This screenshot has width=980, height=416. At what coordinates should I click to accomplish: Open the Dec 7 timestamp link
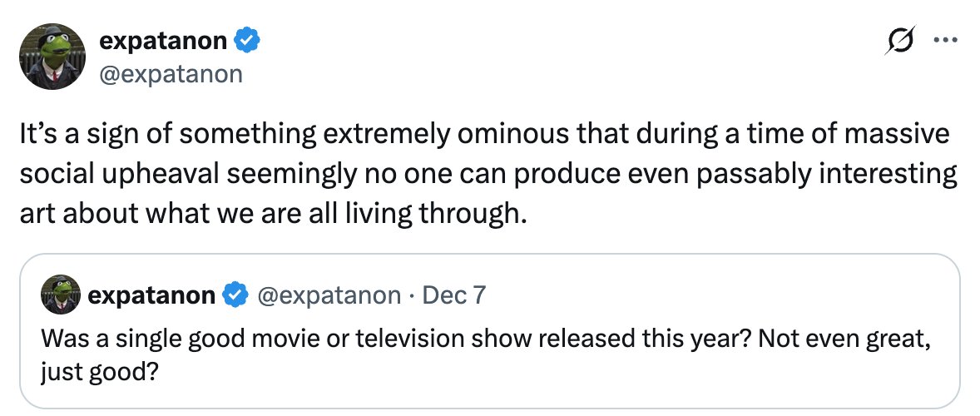(454, 295)
